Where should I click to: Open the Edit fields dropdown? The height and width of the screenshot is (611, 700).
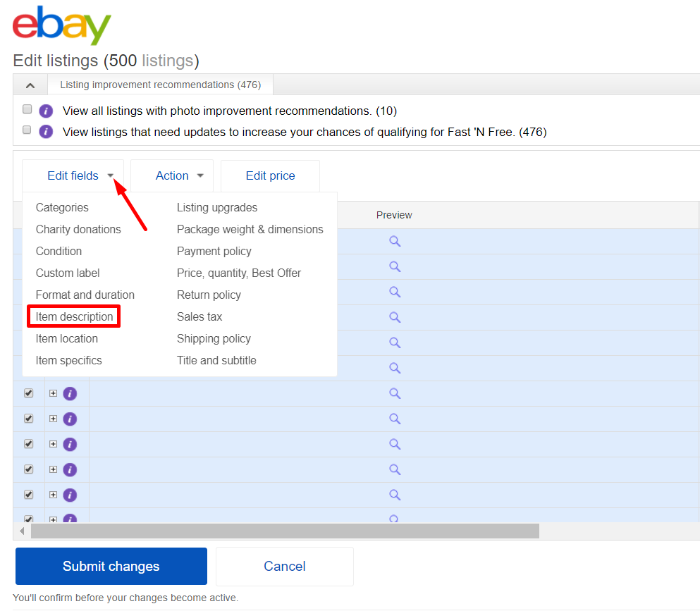pyautogui.click(x=73, y=176)
